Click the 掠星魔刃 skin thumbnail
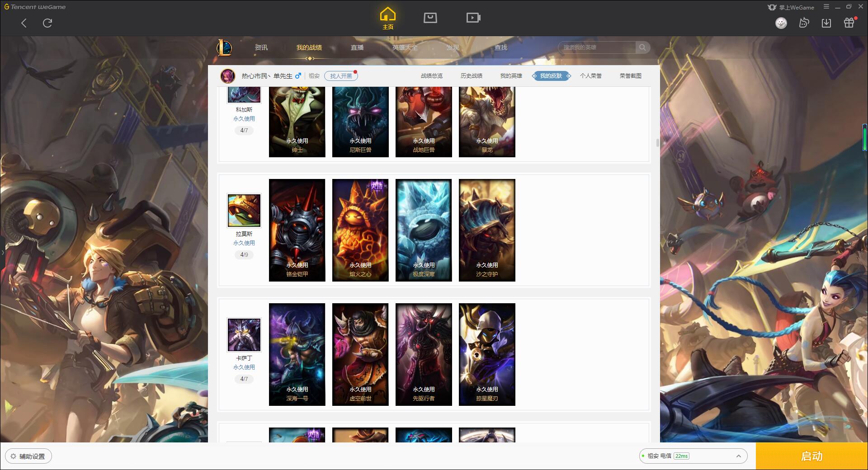The height and width of the screenshot is (470, 868). point(487,354)
